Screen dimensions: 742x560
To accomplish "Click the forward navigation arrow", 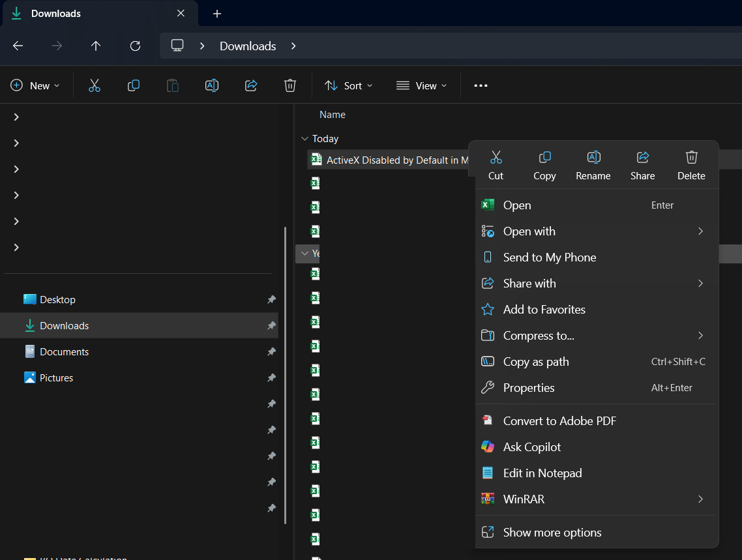I will pos(57,46).
